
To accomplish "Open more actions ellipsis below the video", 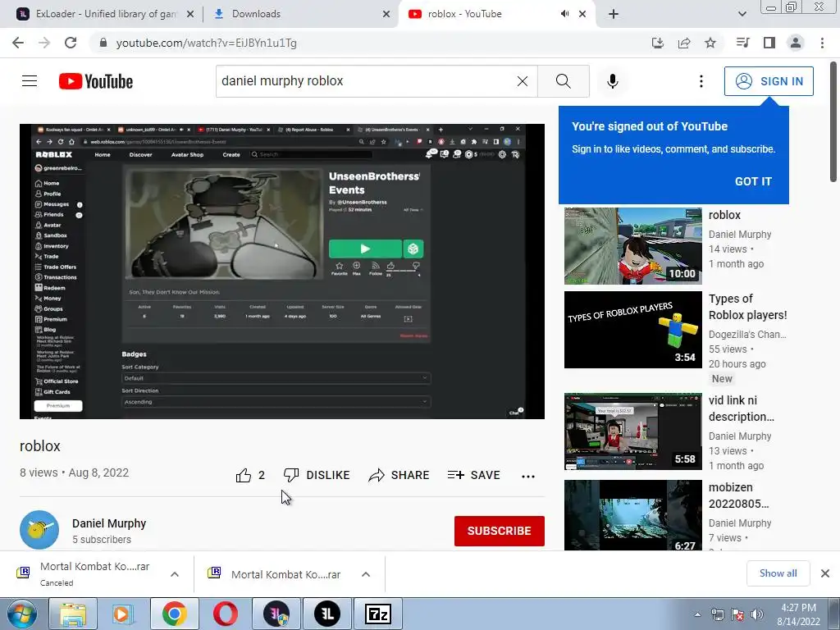I will [528, 476].
